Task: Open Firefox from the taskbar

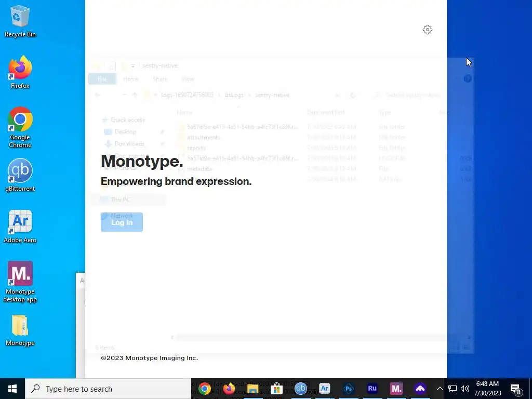Action: pos(229,389)
